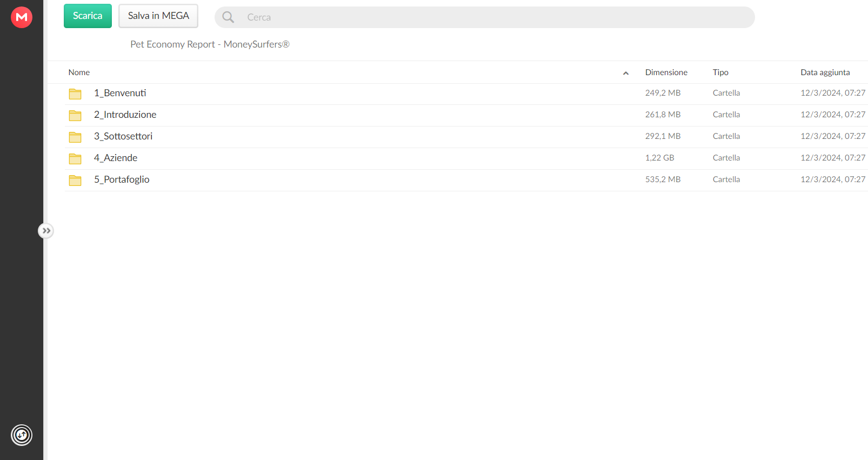Screen dimensions: 868x460
Task: Select the 5_Portafoglio folder name
Action: (122, 179)
